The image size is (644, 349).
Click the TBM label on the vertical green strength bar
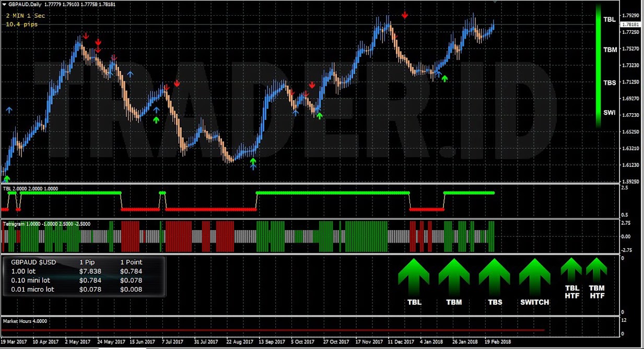tap(610, 50)
